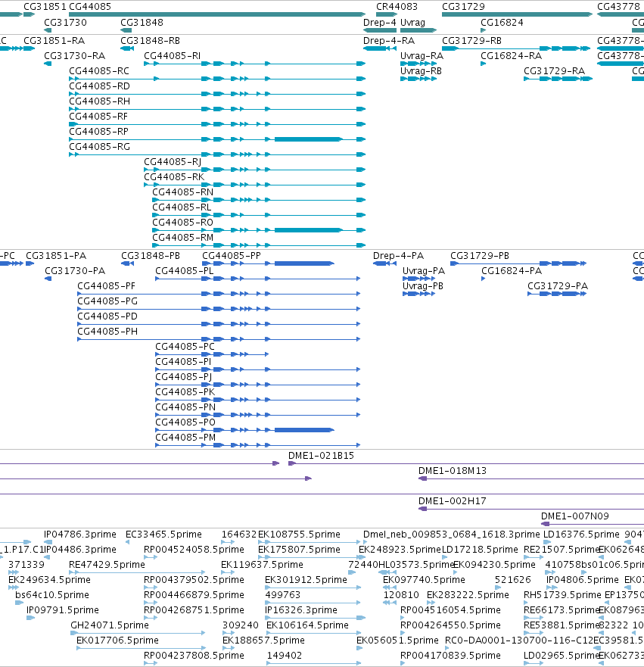644x667 pixels.
Task: Select the Drep-4-PA protein label
Action: point(398,256)
